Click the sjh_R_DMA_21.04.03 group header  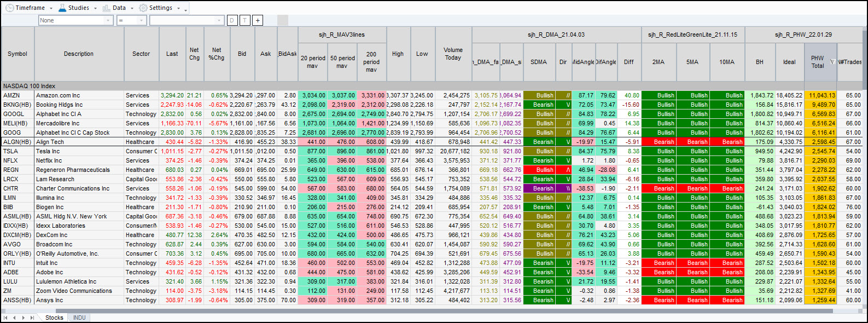(x=556, y=34)
